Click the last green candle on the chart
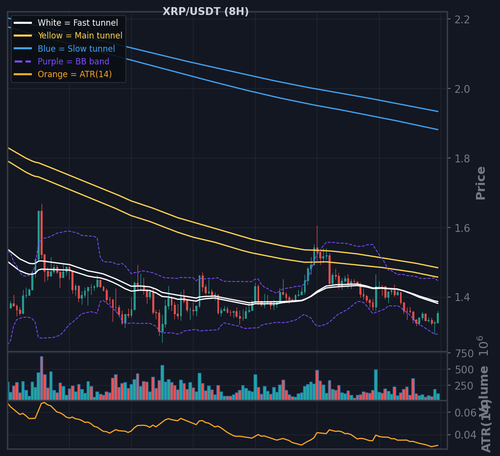The height and width of the screenshot is (456, 500). (438, 317)
